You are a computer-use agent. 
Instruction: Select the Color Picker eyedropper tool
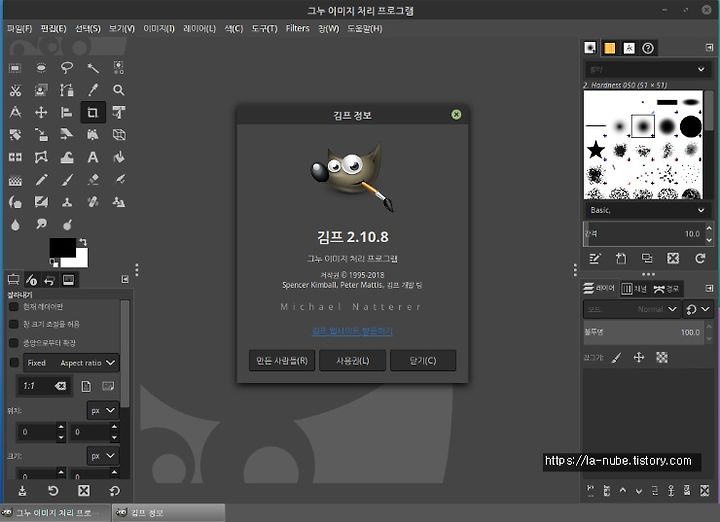click(93, 90)
